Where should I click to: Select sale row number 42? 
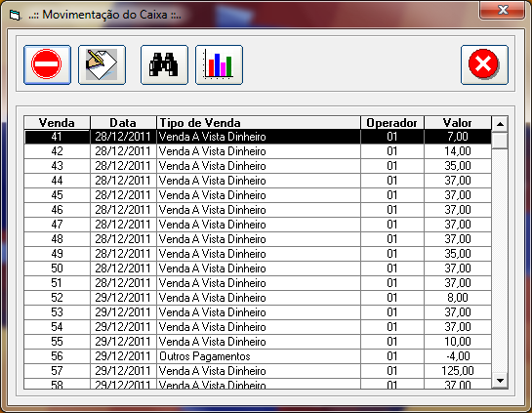coord(258,151)
